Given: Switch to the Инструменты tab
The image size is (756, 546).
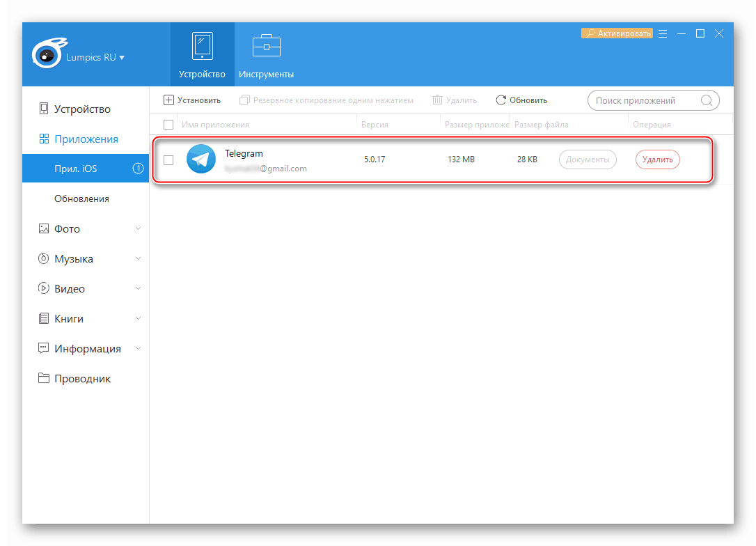Looking at the screenshot, I should pyautogui.click(x=266, y=54).
